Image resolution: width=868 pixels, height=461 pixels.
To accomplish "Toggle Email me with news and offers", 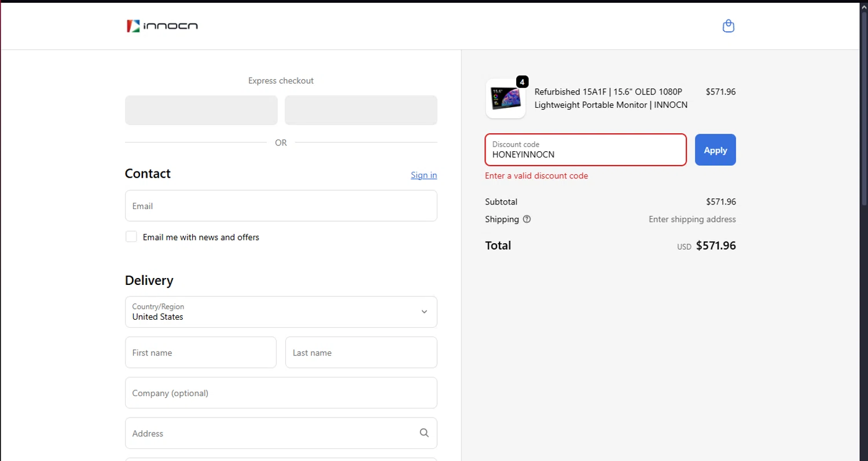I will pos(131,237).
